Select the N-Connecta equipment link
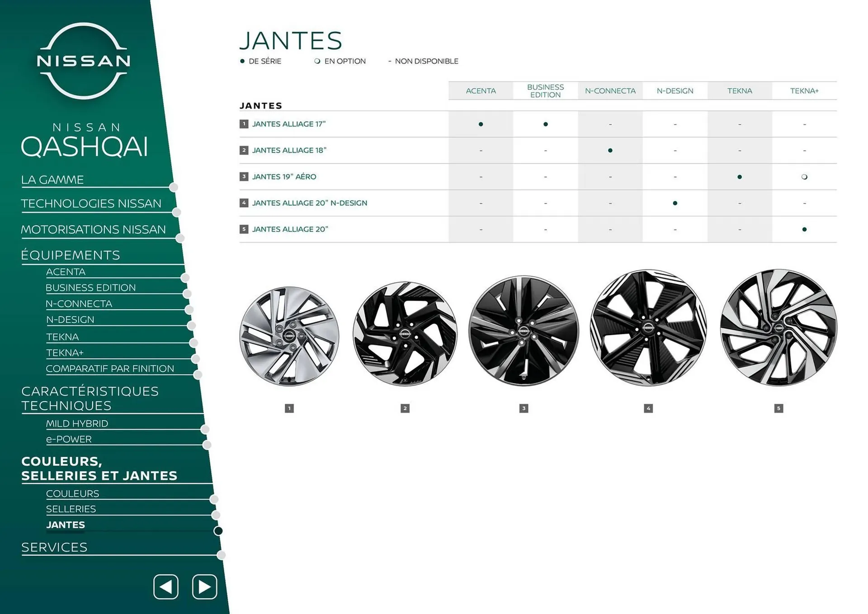The width and height of the screenshot is (868, 614). coord(79,304)
